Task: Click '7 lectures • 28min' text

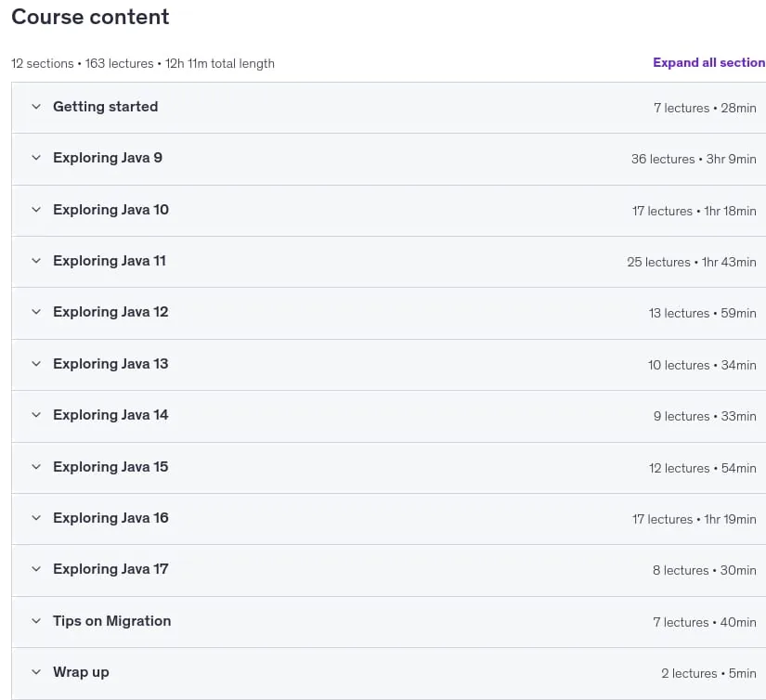Action: click(x=705, y=108)
